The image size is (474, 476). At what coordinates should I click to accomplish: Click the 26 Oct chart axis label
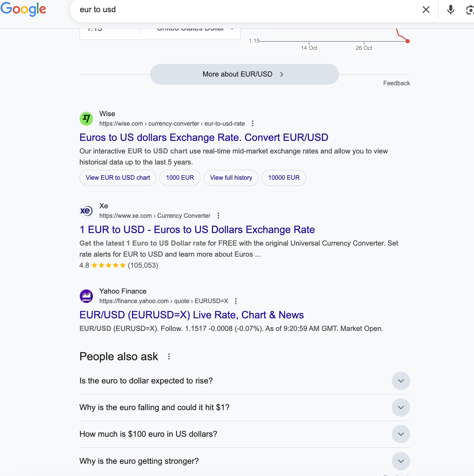click(x=364, y=48)
